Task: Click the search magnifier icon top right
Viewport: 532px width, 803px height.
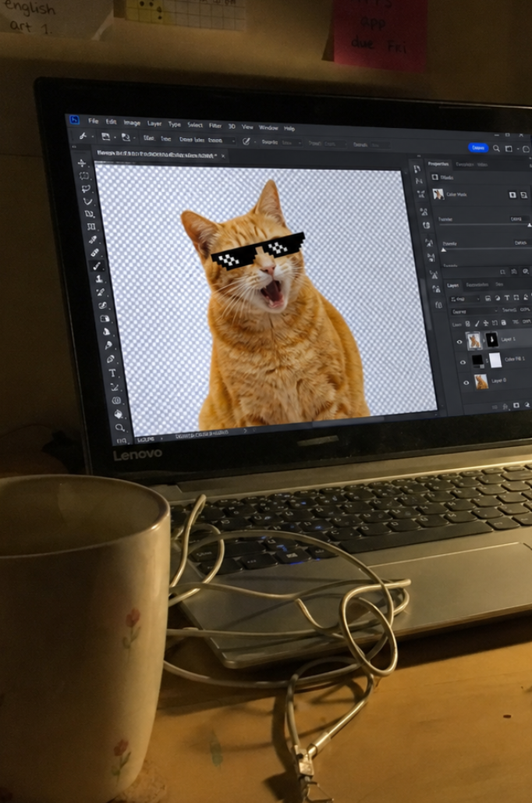Action: (496, 148)
